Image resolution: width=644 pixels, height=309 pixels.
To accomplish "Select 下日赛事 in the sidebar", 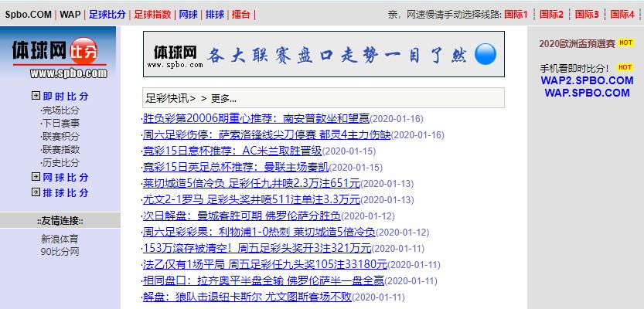I will tap(61, 123).
